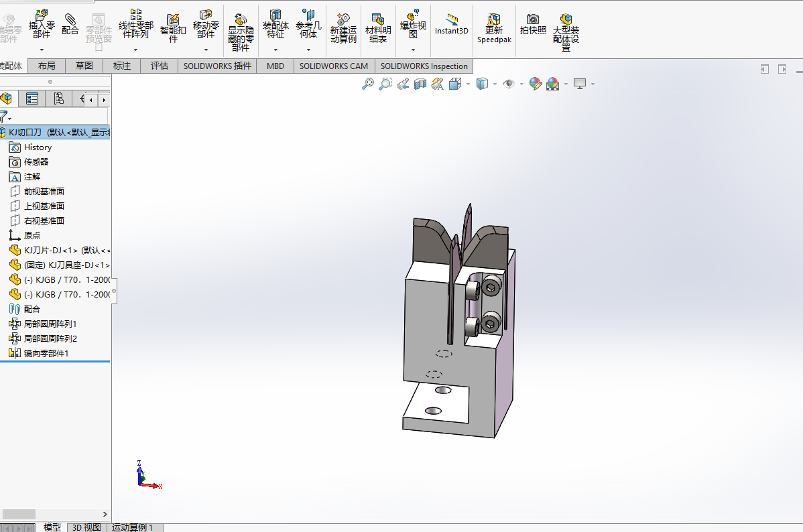Switch to Annotation (标注) tab
This screenshot has width=803, height=532.
coord(122,66)
